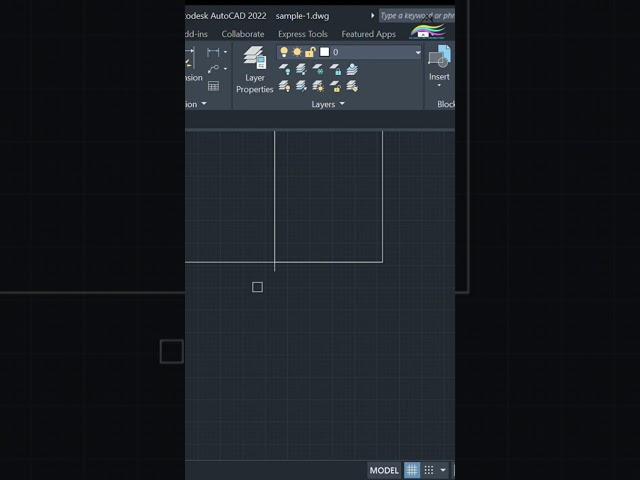Toggle layer 0 on/off light bulb
Image resolution: width=640 pixels, height=480 pixels.
284,52
